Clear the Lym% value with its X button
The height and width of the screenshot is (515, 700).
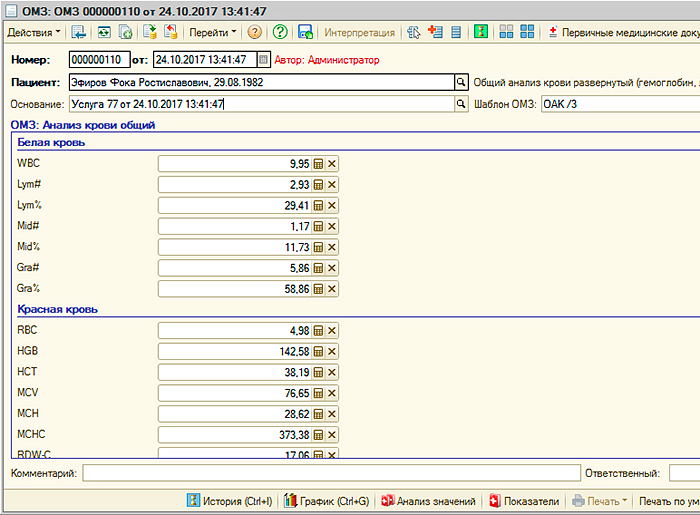point(332,206)
